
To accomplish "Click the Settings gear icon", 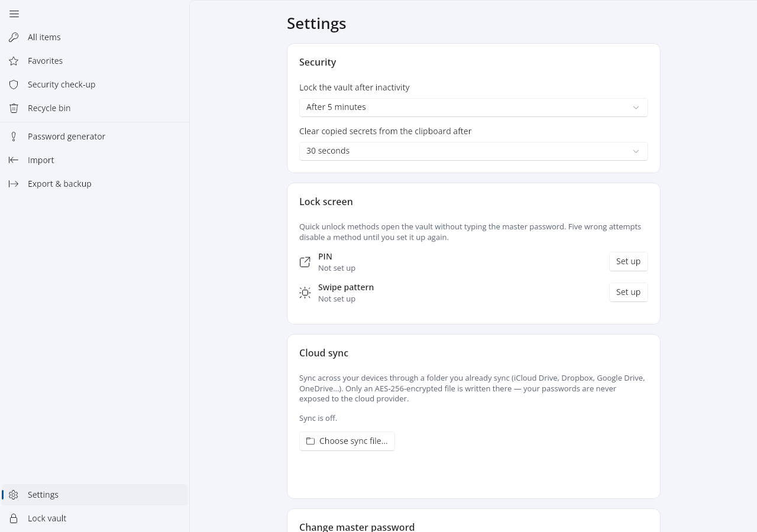I will tap(14, 495).
